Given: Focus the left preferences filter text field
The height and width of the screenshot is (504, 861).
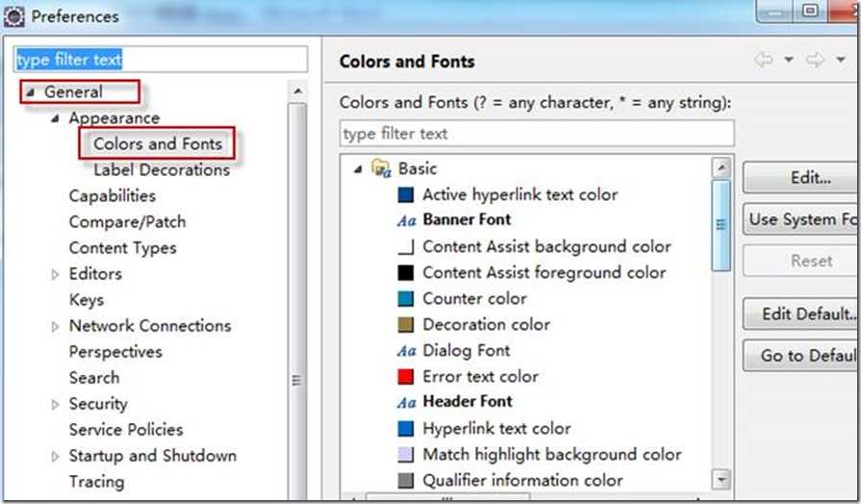Looking at the screenshot, I should click(161, 60).
